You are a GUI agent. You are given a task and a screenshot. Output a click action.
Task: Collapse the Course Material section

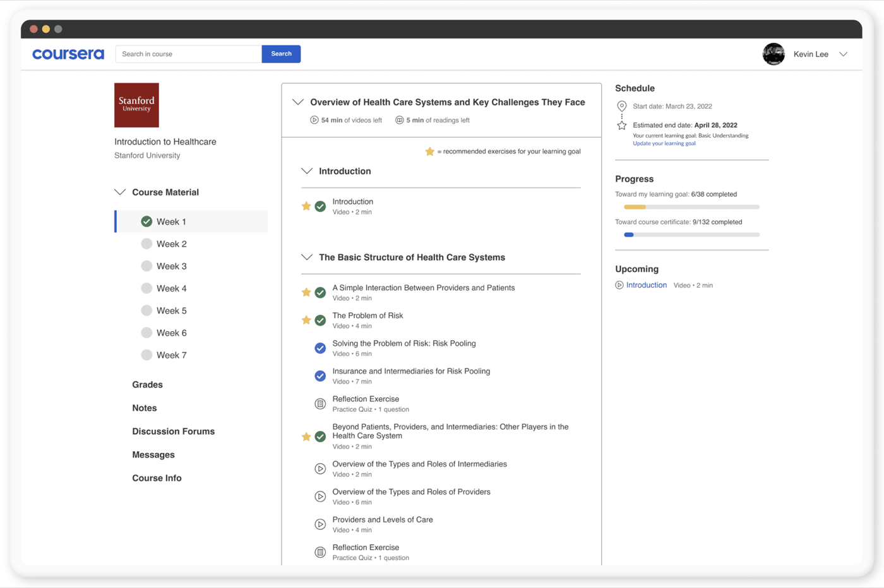120,192
